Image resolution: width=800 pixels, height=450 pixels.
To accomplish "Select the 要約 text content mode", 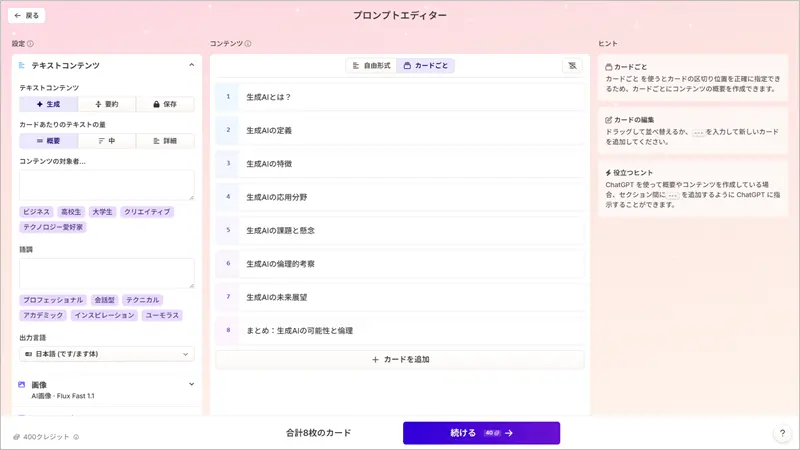I will pyautogui.click(x=106, y=104).
